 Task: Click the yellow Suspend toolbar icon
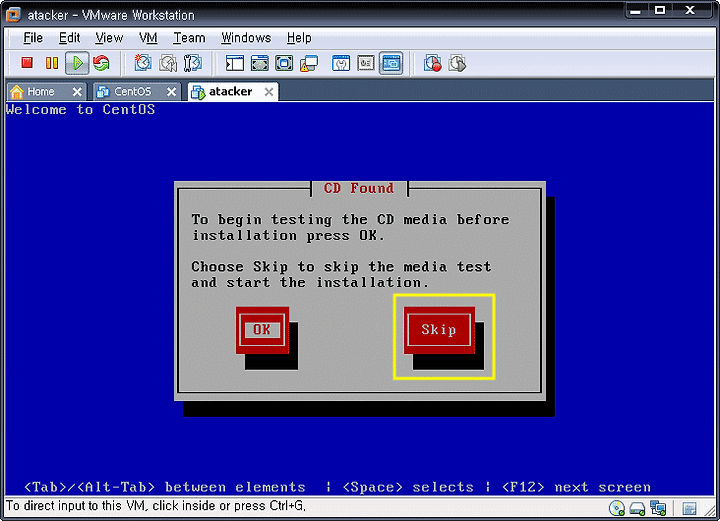[x=52, y=63]
